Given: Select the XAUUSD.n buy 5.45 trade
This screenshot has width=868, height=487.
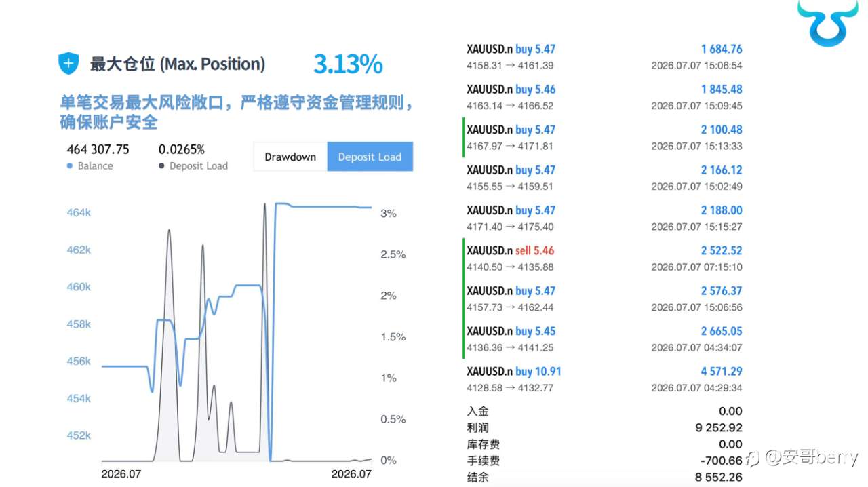Looking at the screenshot, I should 604,339.
